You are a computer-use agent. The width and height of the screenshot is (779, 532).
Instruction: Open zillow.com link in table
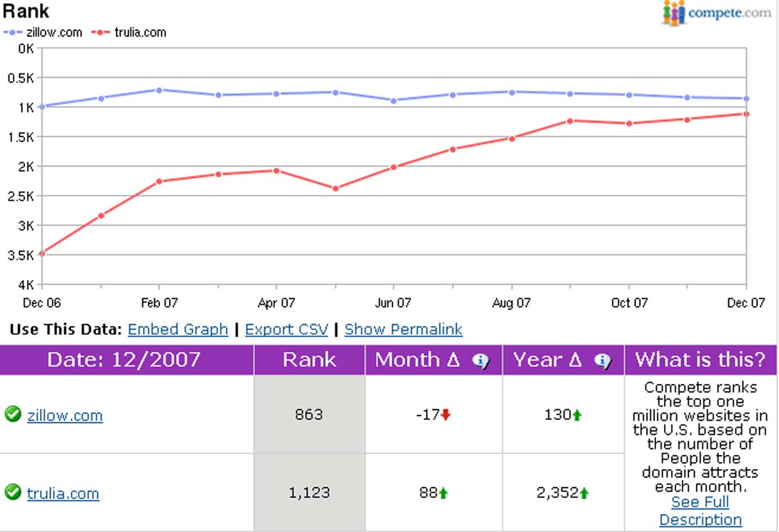[x=64, y=416]
